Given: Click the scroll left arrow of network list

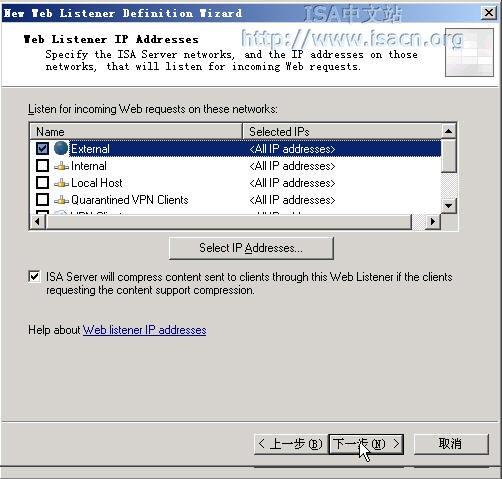Looking at the screenshot, I should (37, 221).
